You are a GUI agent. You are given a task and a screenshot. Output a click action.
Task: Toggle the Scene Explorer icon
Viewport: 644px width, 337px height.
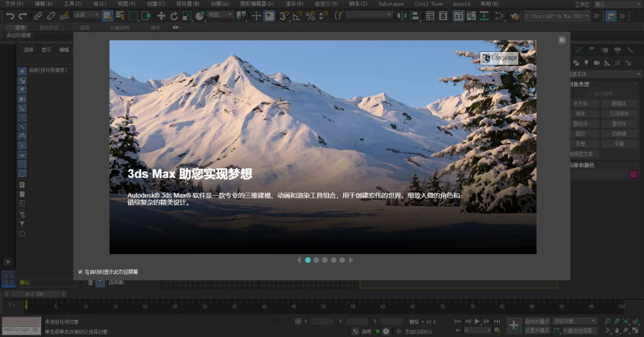(430, 16)
